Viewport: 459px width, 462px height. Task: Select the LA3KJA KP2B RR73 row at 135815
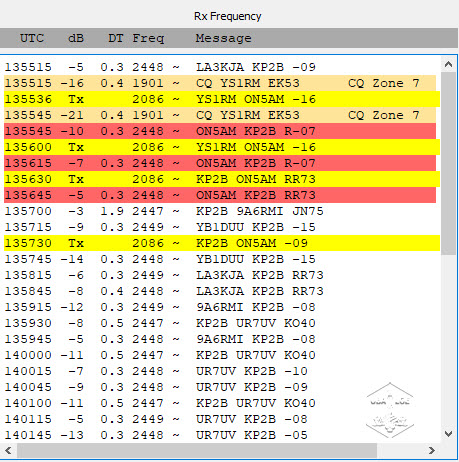coord(220,275)
